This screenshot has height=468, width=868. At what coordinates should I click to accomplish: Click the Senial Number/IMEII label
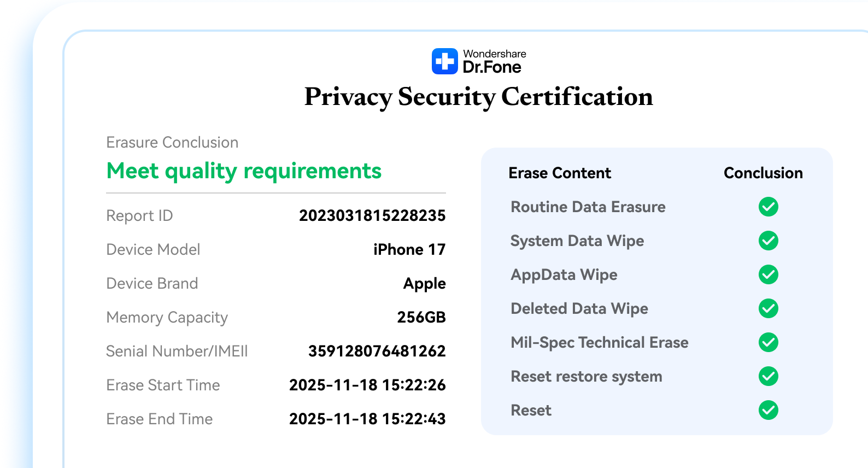[x=177, y=351]
